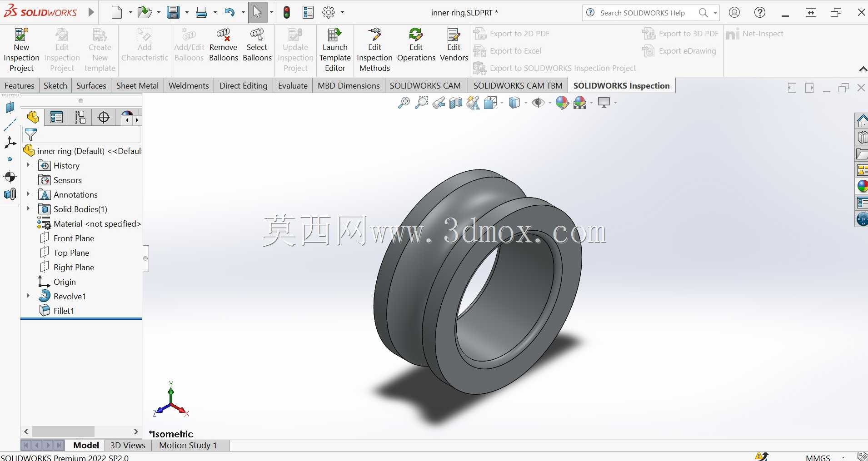Screen dimensions: 868x461
Task: Click the Open document icon
Action: [145, 12]
